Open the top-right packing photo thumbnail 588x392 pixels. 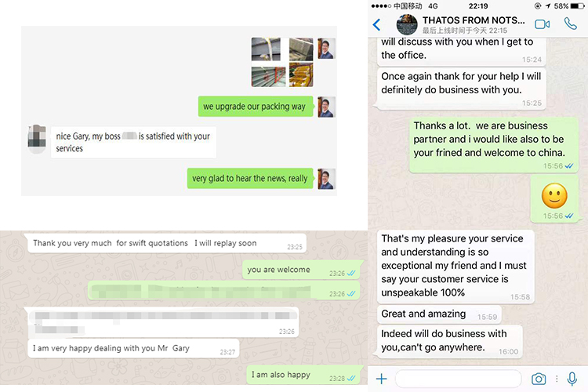pos(301,49)
